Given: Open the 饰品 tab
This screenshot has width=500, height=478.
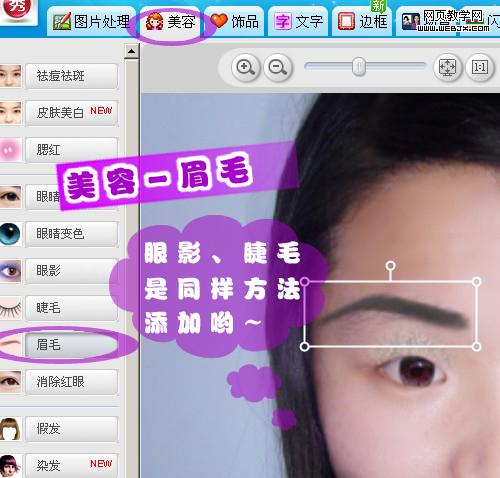Looking at the screenshot, I should pos(234,22).
